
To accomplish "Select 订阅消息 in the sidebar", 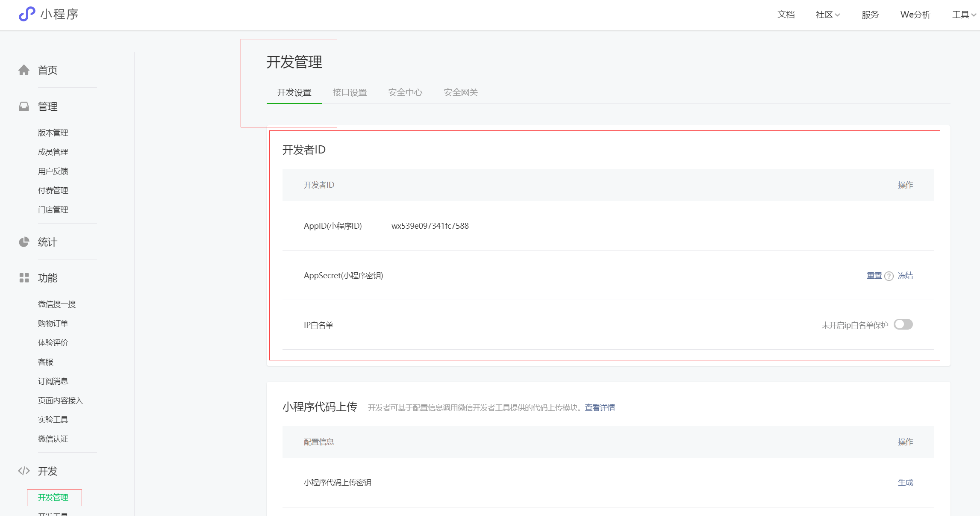I will (x=53, y=381).
